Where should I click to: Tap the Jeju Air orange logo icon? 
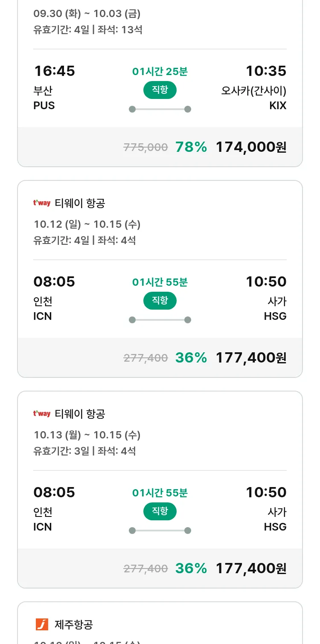(42, 624)
